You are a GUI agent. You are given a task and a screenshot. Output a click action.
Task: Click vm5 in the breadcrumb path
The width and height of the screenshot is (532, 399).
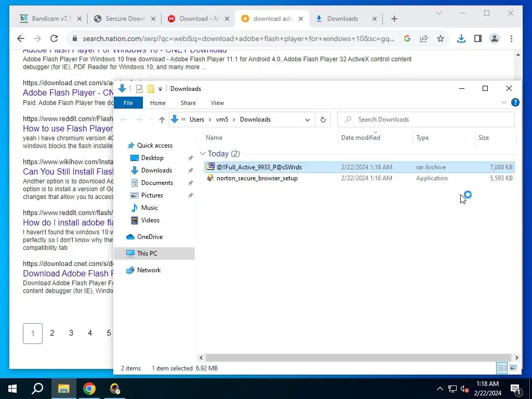point(222,119)
